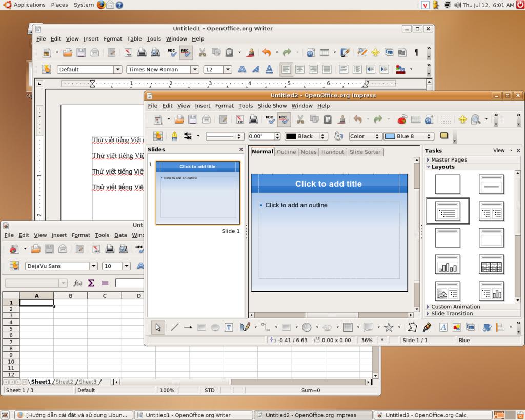Viewport: 525px width, 420px height.
Task: Select the arrow Select tool in Impress
Action: pyautogui.click(x=158, y=327)
